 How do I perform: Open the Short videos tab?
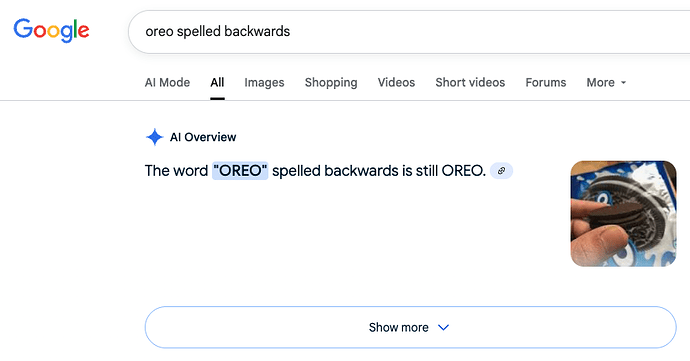point(470,82)
